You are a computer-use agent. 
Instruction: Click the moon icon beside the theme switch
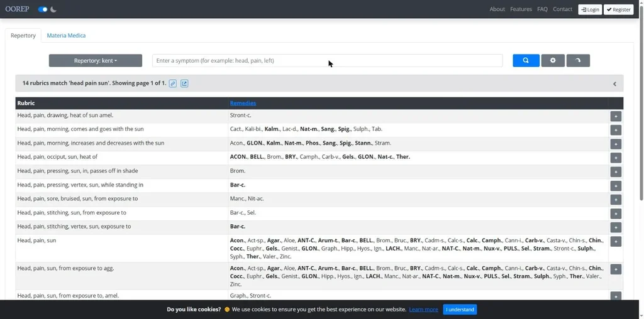click(x=53, y=9)
